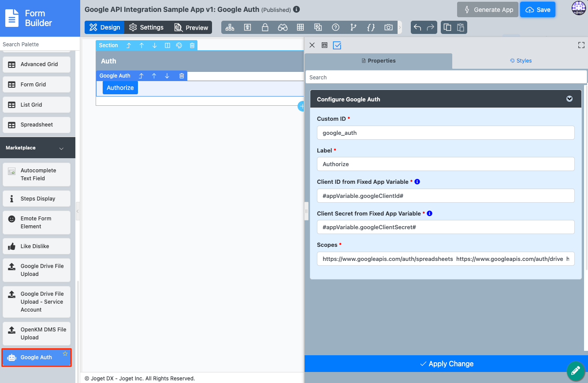Move Google Auth element down
Image resolution: width=588 pixels, height=383 pixels.
pyautogui.click(x=167, y=76)
